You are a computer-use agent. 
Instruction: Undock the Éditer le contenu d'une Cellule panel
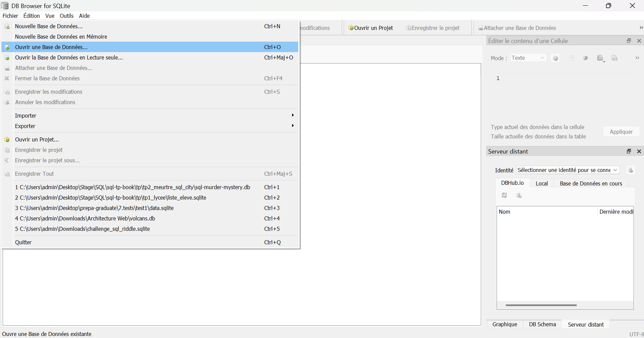[x=629, y=40]
